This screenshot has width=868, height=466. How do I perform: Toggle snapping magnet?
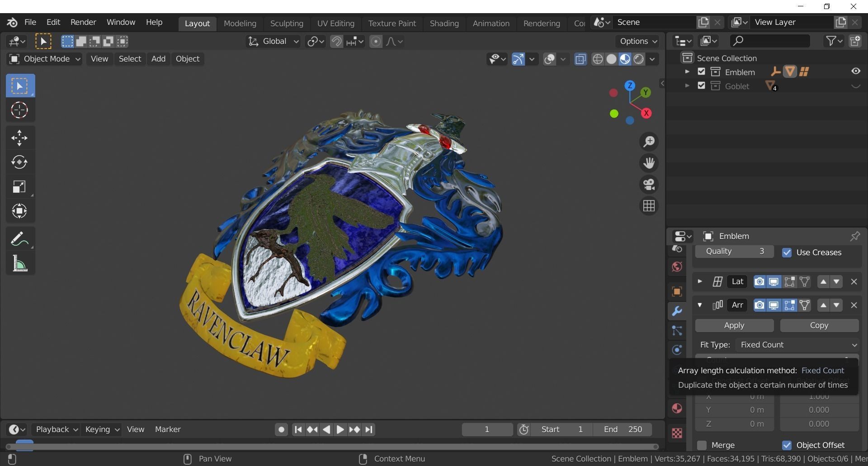pos(336,42)
